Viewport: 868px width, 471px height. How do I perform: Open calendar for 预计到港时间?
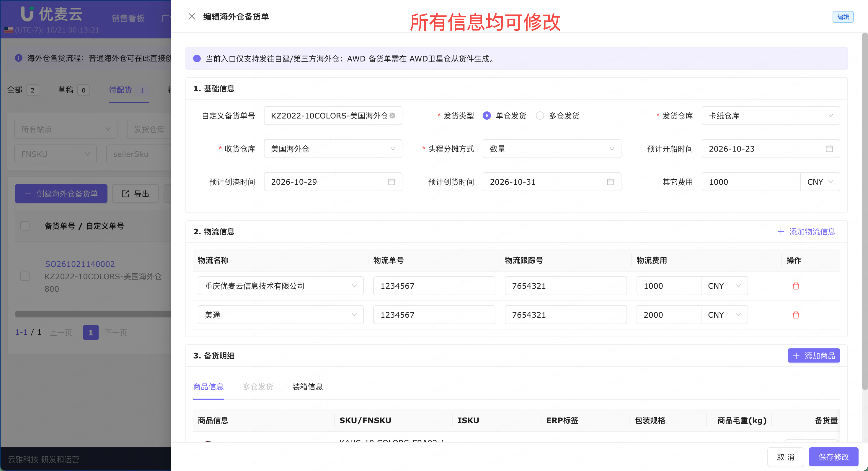click(391, 182)
